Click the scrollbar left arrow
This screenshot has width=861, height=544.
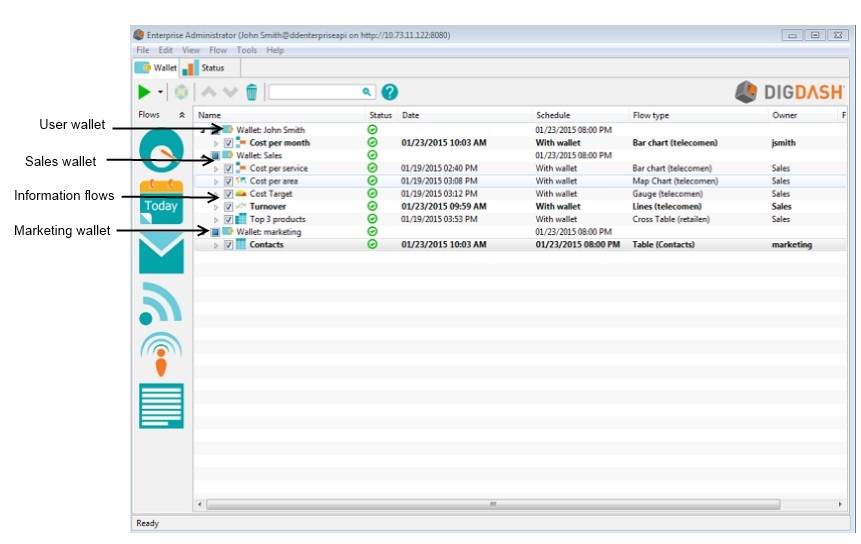pos(200,504)
